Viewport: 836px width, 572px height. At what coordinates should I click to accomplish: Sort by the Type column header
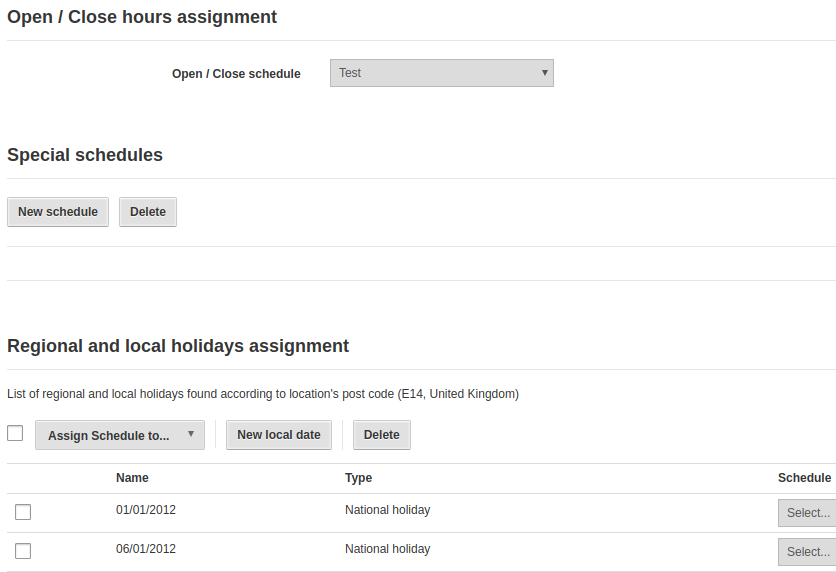[358, 478]
